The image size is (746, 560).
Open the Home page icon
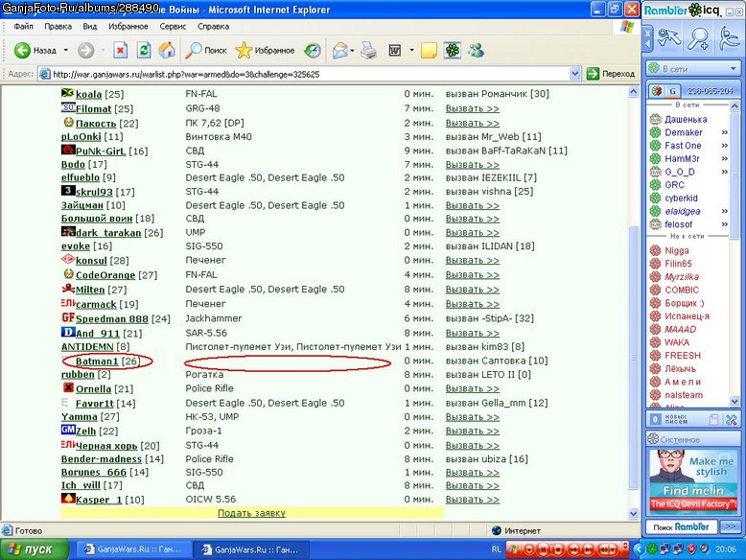[x=167, y=50]
